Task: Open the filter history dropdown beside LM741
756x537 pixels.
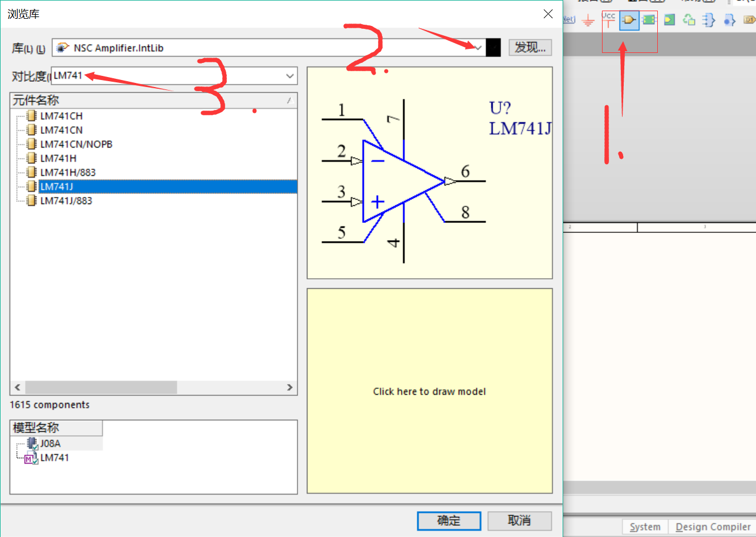Action: [290, 76]
